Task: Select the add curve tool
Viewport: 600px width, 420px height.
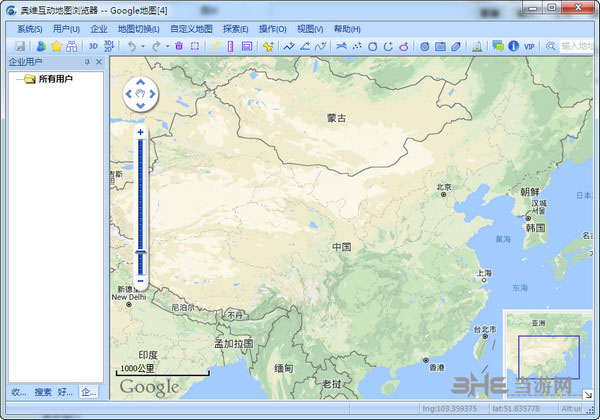Action: [321, 46]
